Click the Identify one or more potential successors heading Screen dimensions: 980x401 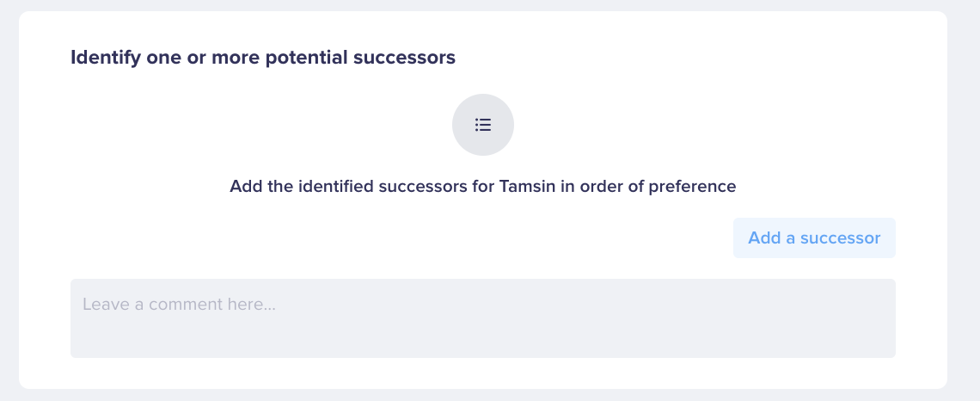click(263, 58)
